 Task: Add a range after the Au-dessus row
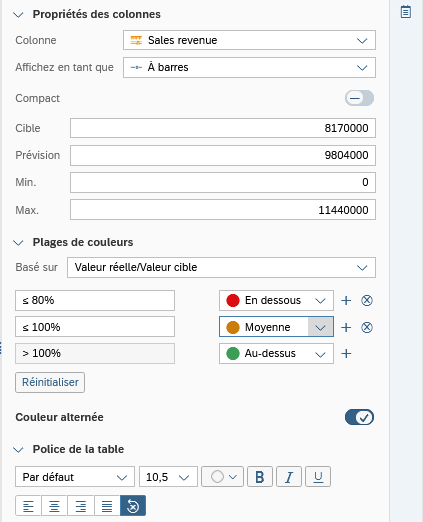pyautogui.click(x=346, y=353)
